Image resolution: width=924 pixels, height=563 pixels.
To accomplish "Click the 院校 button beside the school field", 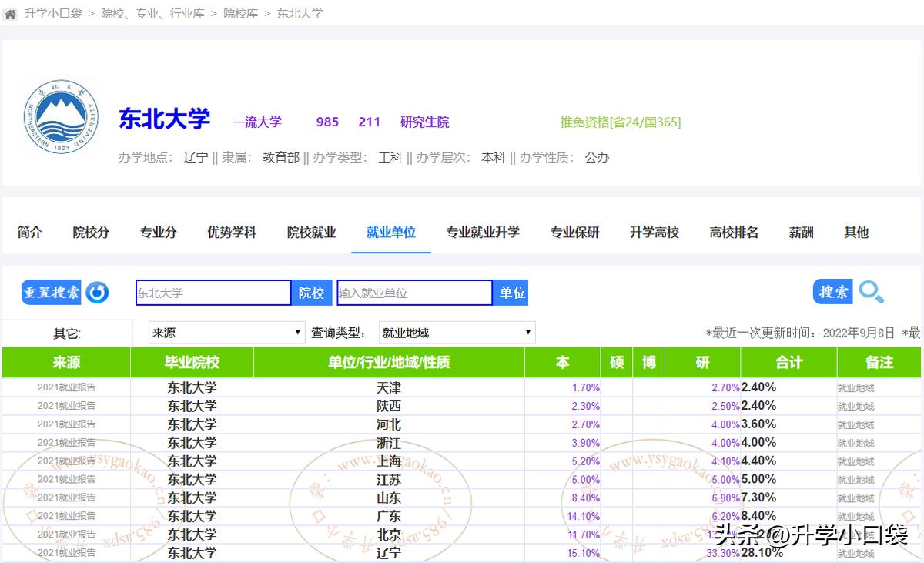I will [311, 293].
